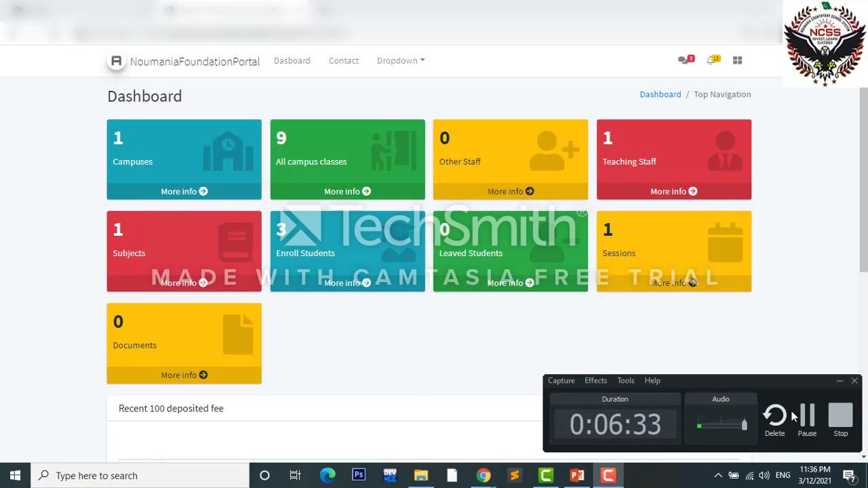Open the Help menu in Camtasia recorder
868x488 pixels.
[x=652, y=381]
